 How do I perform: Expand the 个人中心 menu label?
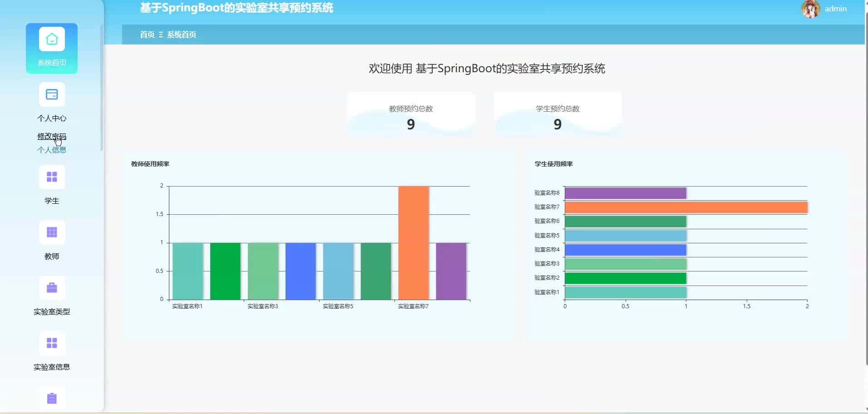pos(52,118)
